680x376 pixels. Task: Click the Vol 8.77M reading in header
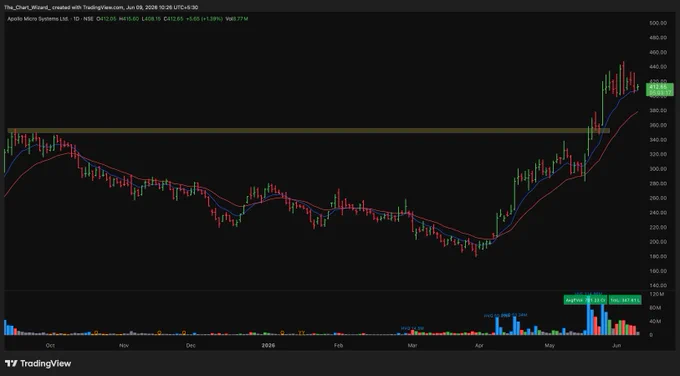pos(237,19)
